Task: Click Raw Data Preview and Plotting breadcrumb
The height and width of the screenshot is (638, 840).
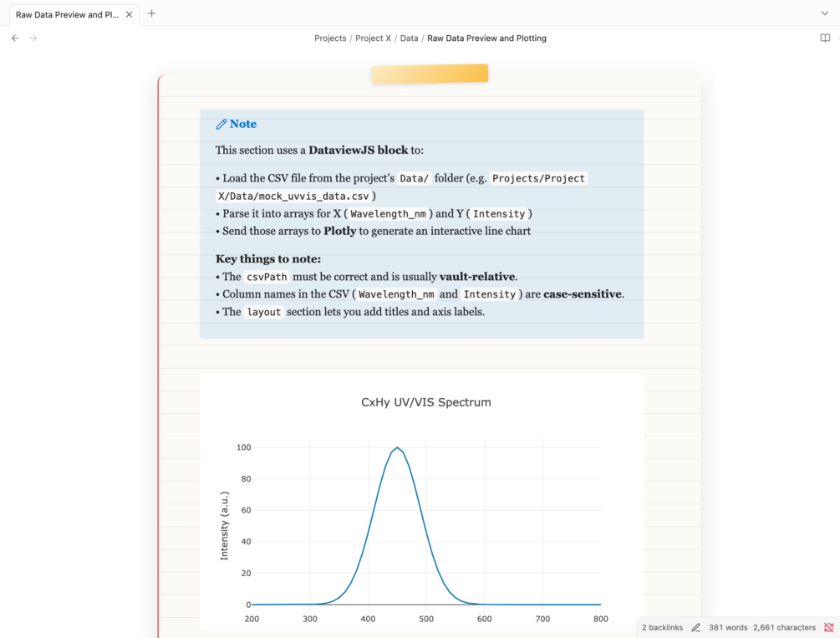Action: 486,38
